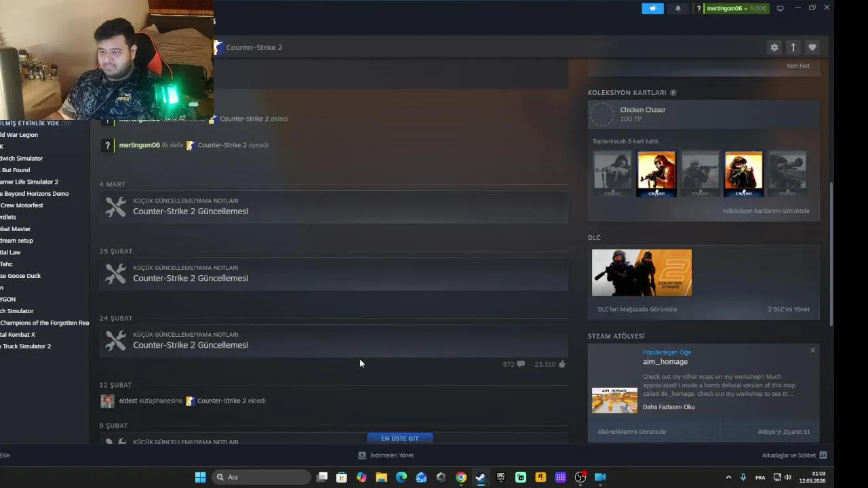
Task: Click the Windows taskbar search box 'Ara'
Action: tap(261, 477)
